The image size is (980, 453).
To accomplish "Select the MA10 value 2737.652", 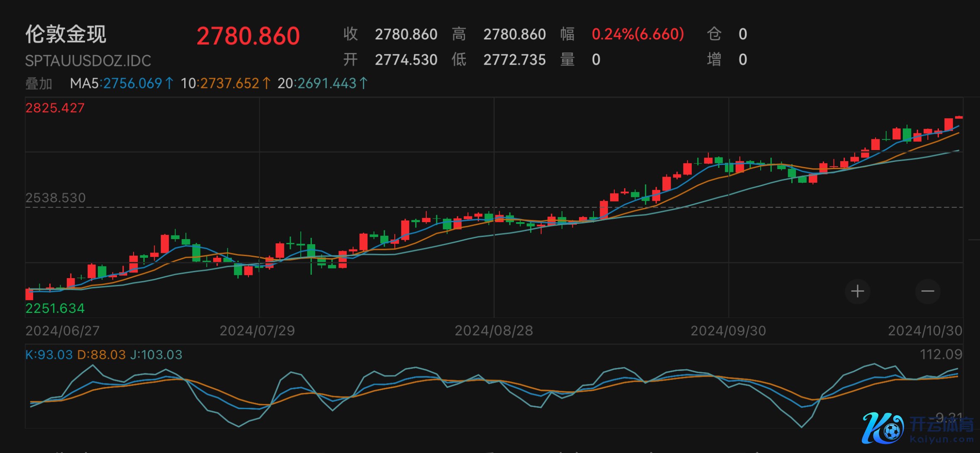I will [230, 84].
